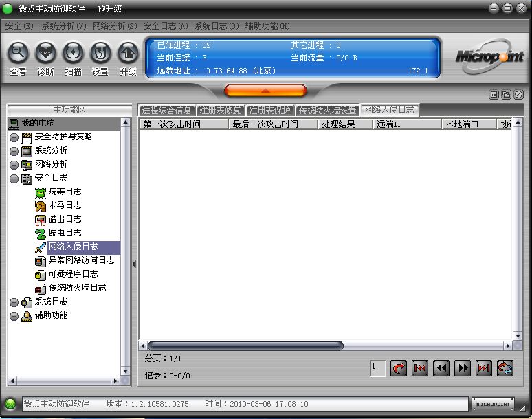
Task: Jump to the last log page
Action: [x=484, y=368]
